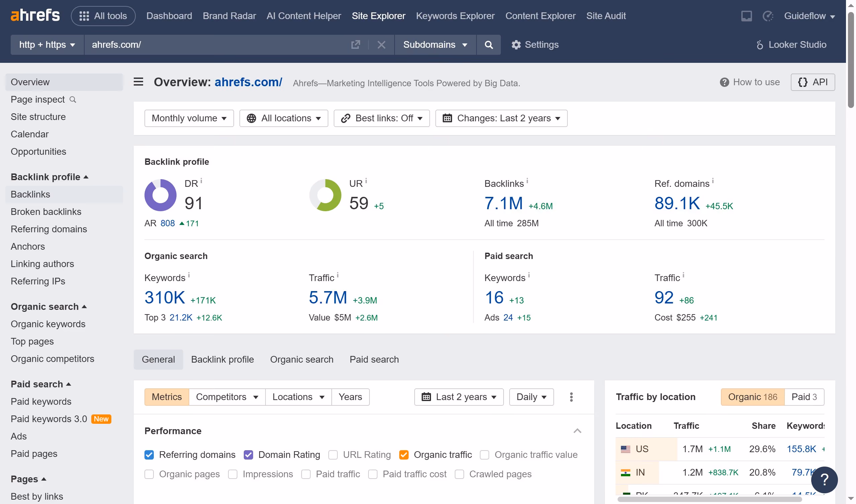This screenshot has width=856, height=504.
Task: Open the http + https protocol dropdown
Action: click(x=47, y=44)
